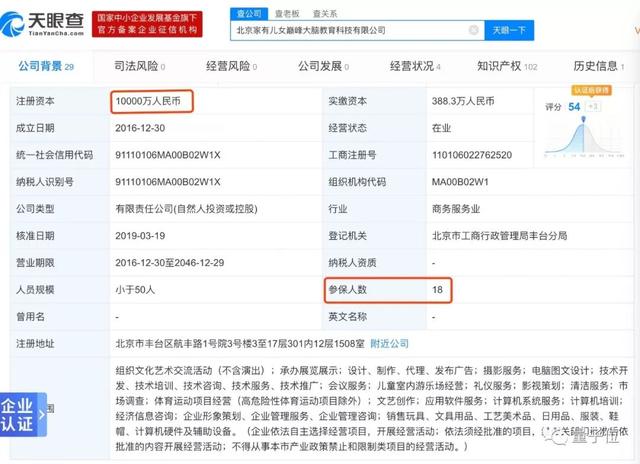Viewport: 640px width, 464px height.
Task: Click the TianYanCha logo
Action: click(x=42, y=24)
